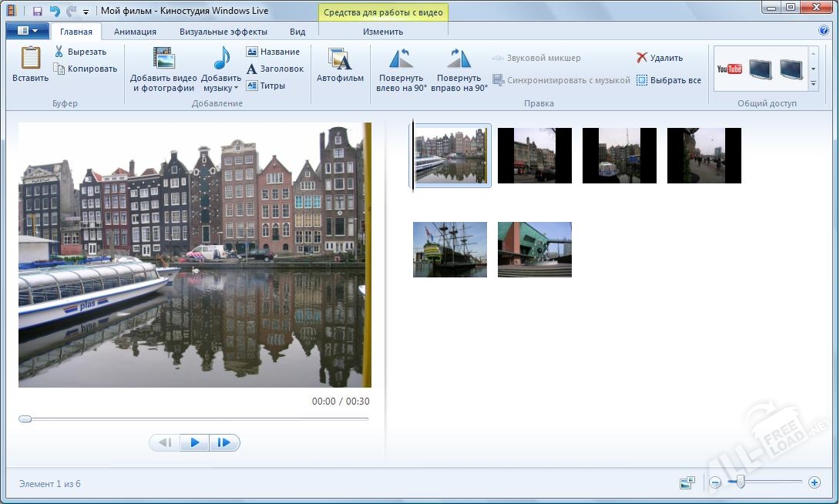840x504 pixels.
Task: Open the application menu dropdown
Action: (x=26, y=30)
